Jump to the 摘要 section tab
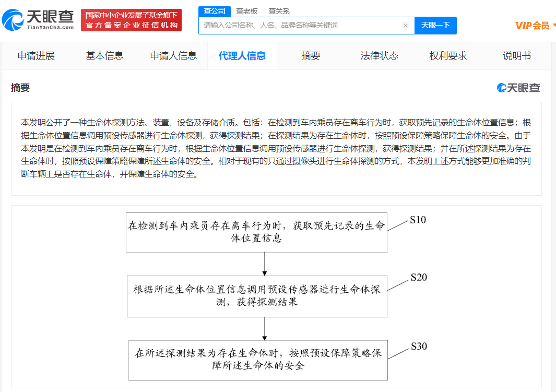 311,56
